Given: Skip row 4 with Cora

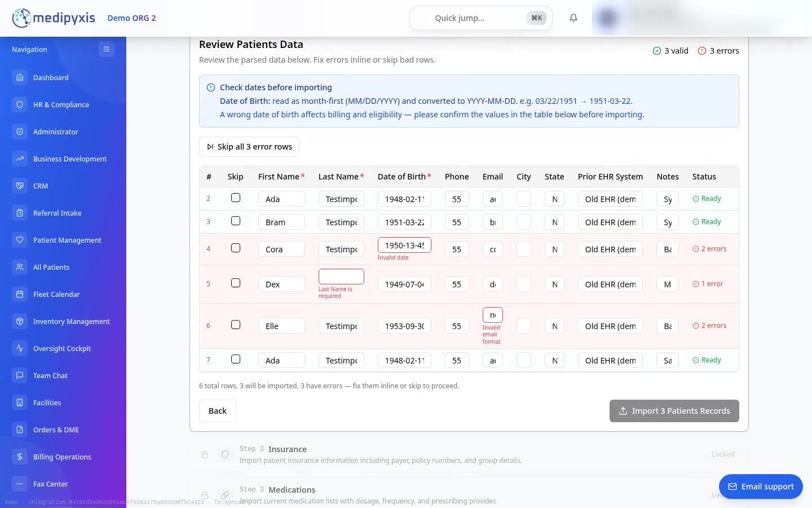Looking at the screenshot, I should click(236, 248).
